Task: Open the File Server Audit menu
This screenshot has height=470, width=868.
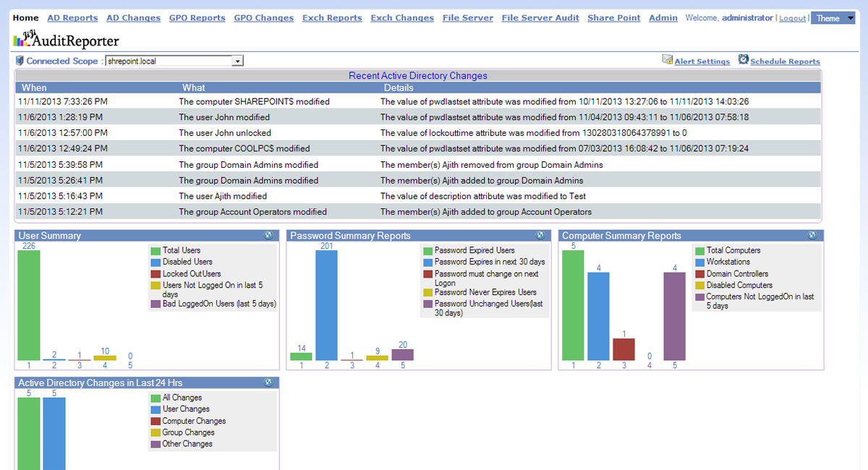Action: (x=540, y=18)
